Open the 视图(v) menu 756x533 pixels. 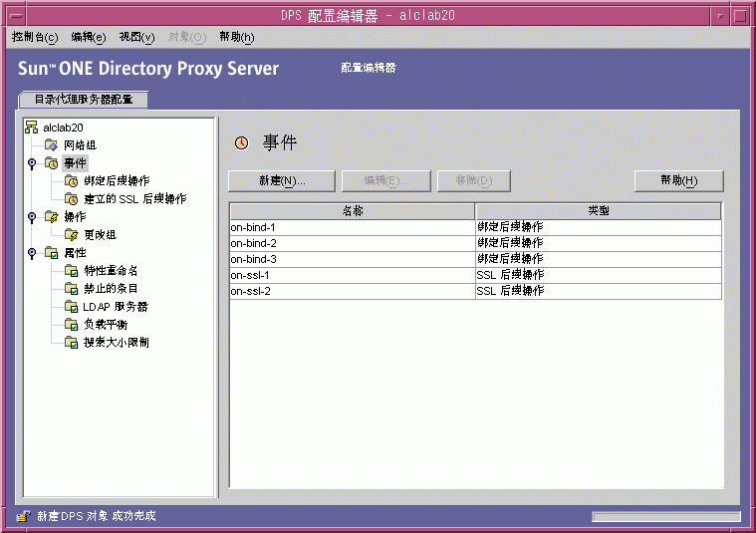pyautogui.click(x=136, y=37)
